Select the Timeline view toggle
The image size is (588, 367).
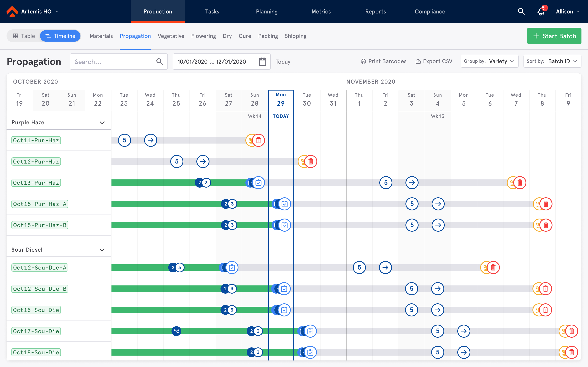[x=60, y=36]
